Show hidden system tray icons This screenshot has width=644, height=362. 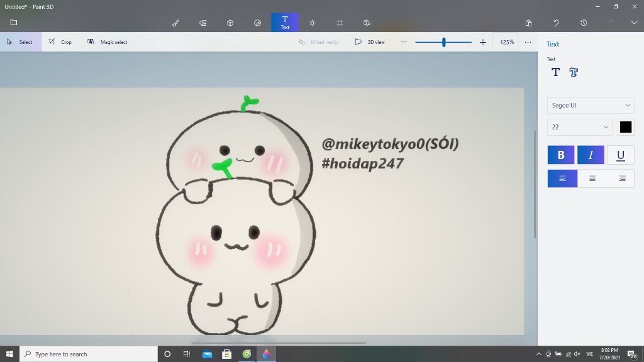coord(538,354)
